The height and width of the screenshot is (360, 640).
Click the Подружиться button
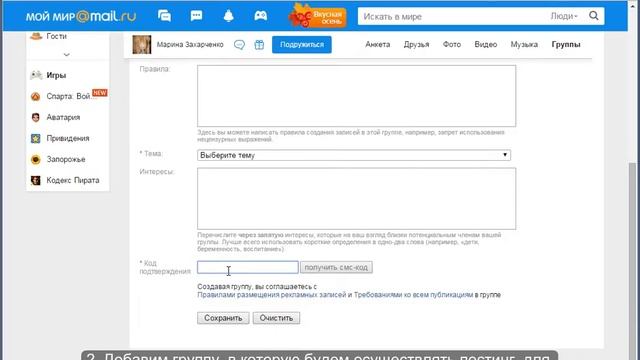point(302,44)
